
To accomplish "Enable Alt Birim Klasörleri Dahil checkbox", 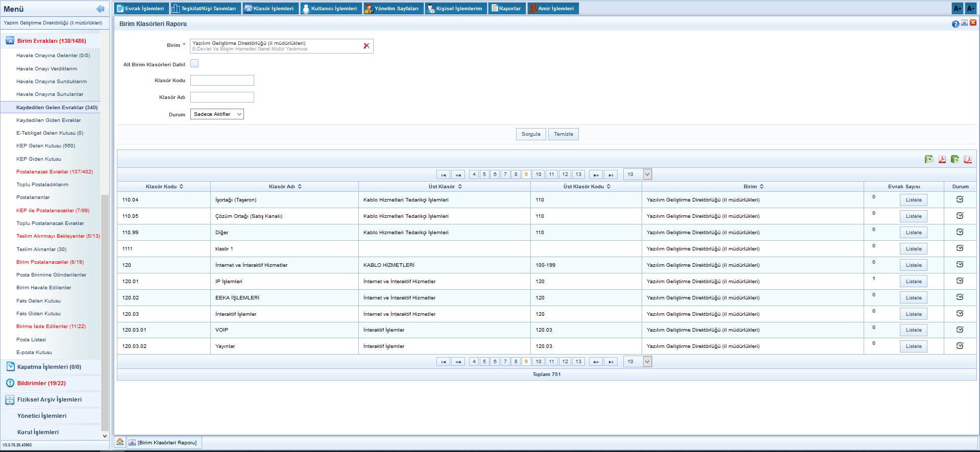I will click(x=194, y=64).
